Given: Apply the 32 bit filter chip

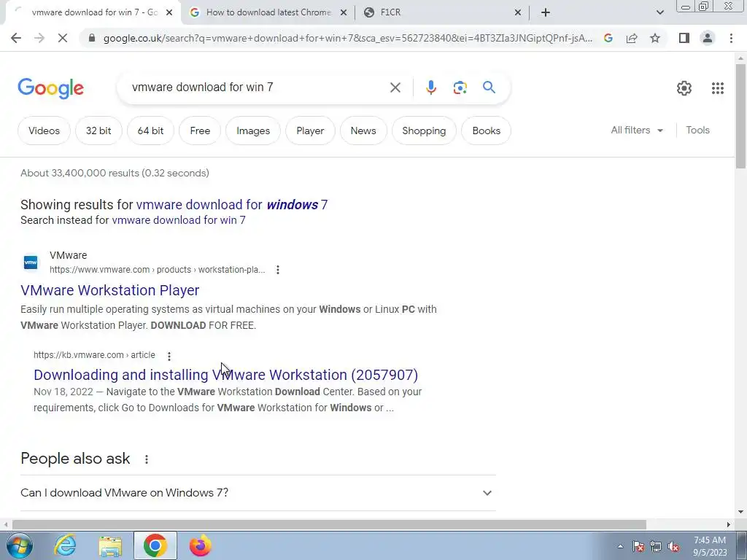Looking at the screenshot, I should coord(98,131).
